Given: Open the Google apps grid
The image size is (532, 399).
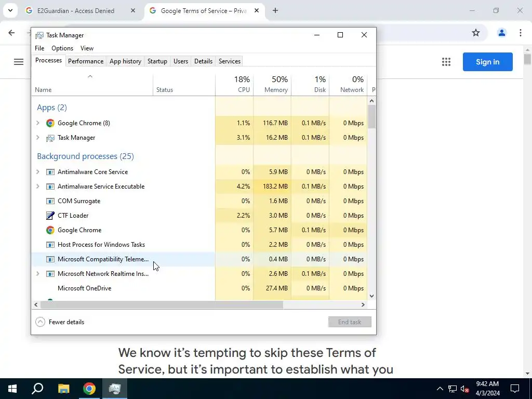Looking at the screenshot, I should pyautogui.click(x=446, y=62).
